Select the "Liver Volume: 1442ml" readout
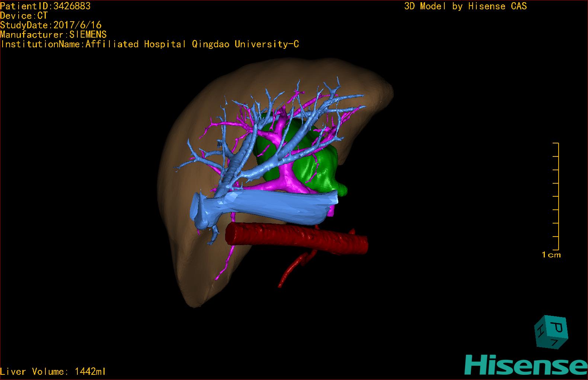Screen dimensions: 588x380 point(53,371)
